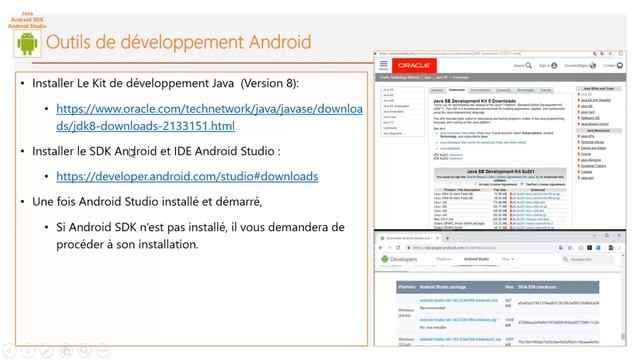Open the Oracle hamburger Menu icon
640x360 pixels.
(383, 65)
